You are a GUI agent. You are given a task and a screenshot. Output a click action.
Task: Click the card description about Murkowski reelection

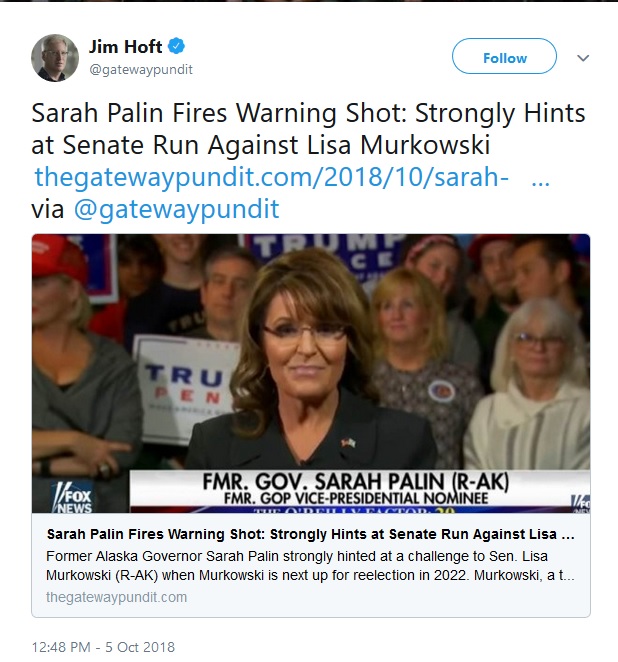[310, 566]
